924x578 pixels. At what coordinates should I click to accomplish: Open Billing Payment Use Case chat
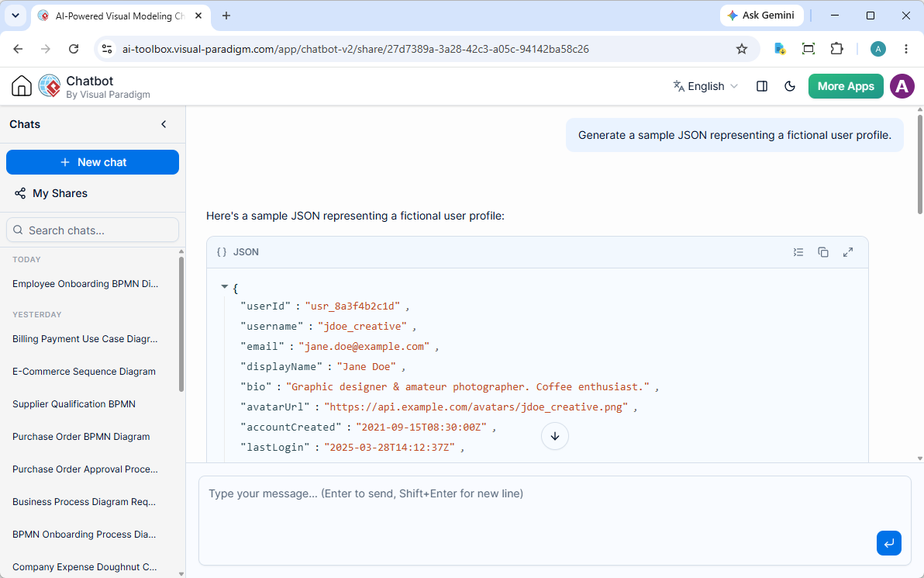tap(85, 339)
